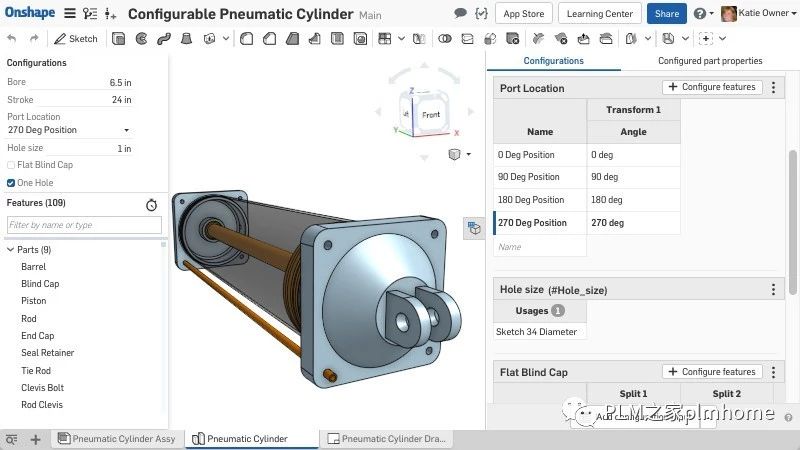This screenshot has width=800, height=450.
Task: Select the Delete face tool
Action: [561, 39]
